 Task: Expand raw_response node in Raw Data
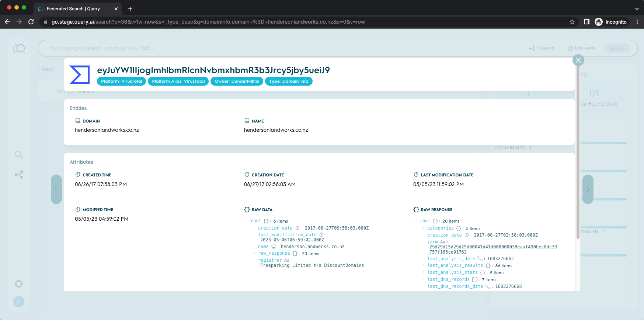point(254,254)
